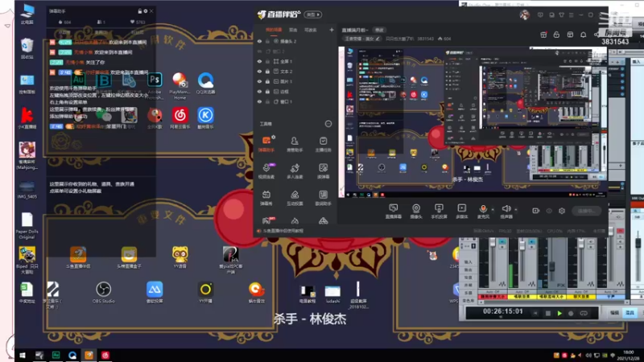Click the 修改 button beside room title
This screenshot has width=644, height=362.
pos(379,30)
